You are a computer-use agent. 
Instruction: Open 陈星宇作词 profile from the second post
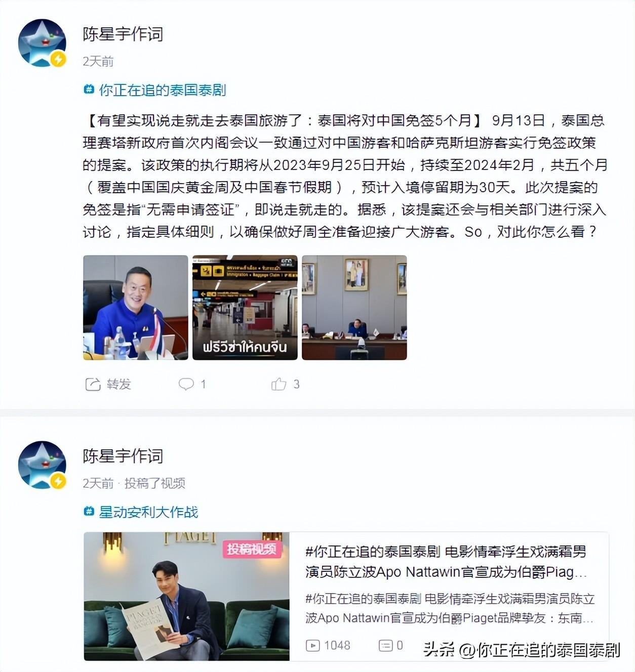click(x=123, y=456)
